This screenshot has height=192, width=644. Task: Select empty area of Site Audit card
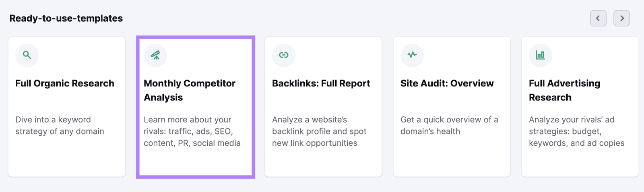[x=452, y=159]
